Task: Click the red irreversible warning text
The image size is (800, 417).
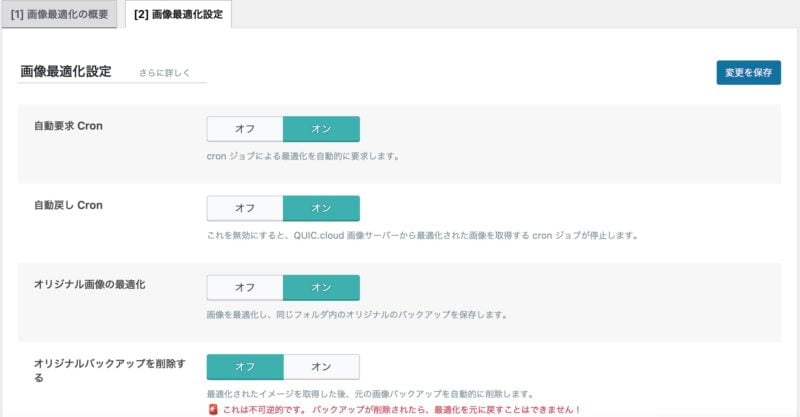Action: click(401, 410)
